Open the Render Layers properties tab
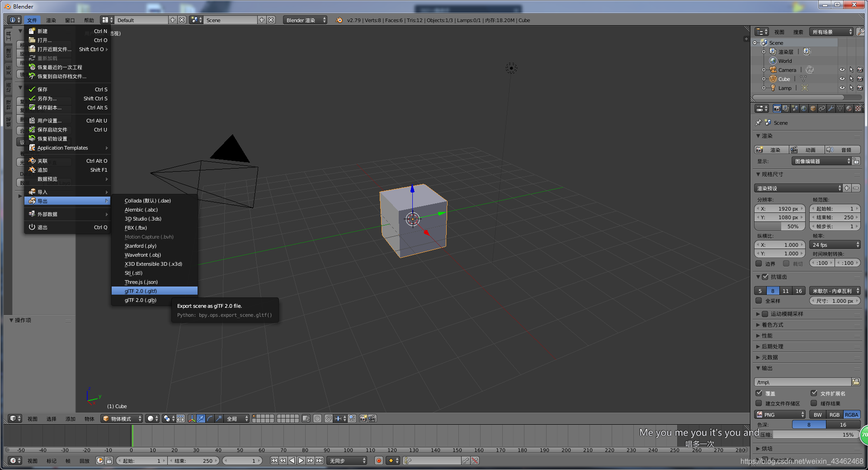Image resolution: width=868 pixels, height=470 pixels. pyautogui.click(x=786, y=108)
